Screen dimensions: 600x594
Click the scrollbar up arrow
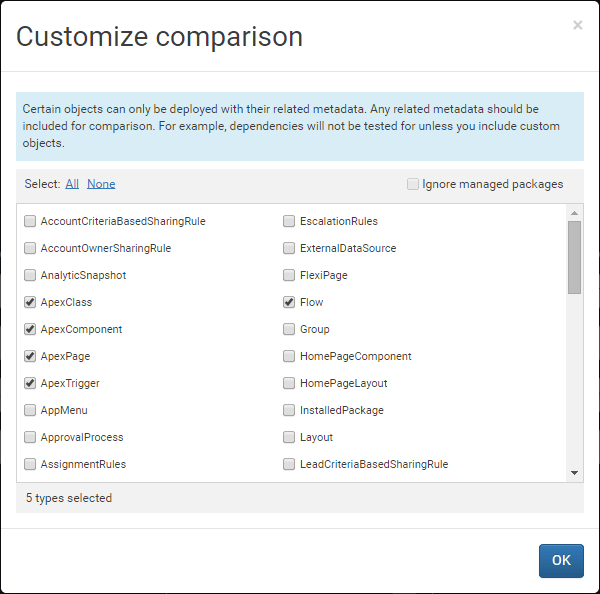[574, 212]
